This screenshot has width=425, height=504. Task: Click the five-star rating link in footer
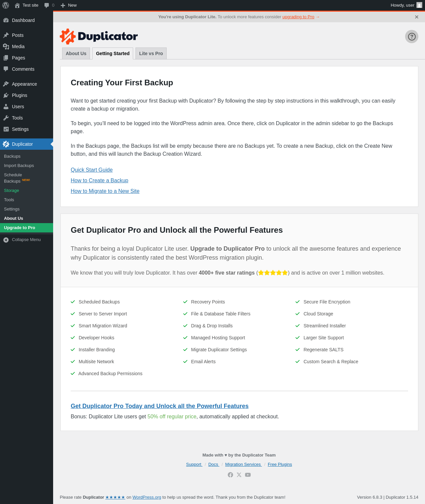coord(115,497)
